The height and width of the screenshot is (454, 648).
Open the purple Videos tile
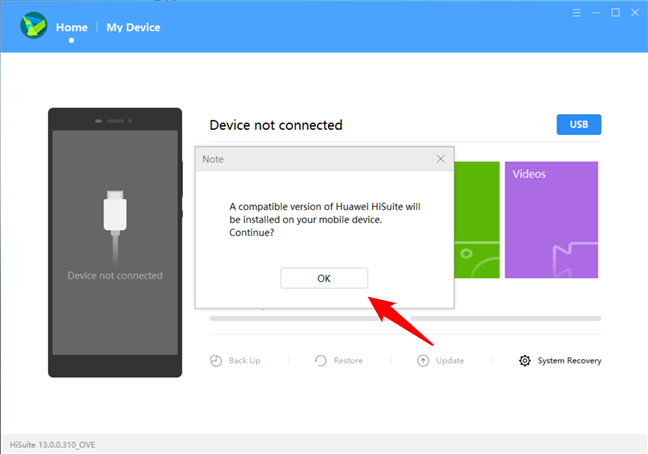pos(551,220)
